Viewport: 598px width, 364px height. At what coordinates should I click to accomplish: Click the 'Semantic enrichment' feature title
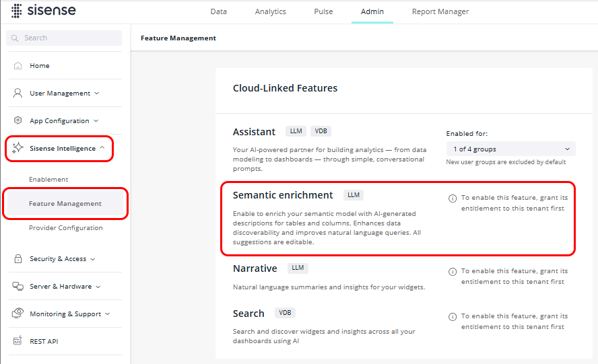click(x=283, y=195)
